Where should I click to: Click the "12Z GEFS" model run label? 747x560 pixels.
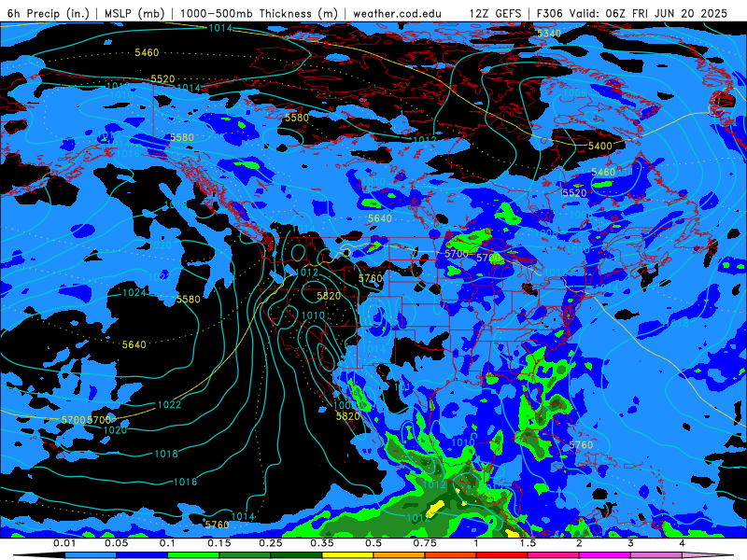pos(496,13)
